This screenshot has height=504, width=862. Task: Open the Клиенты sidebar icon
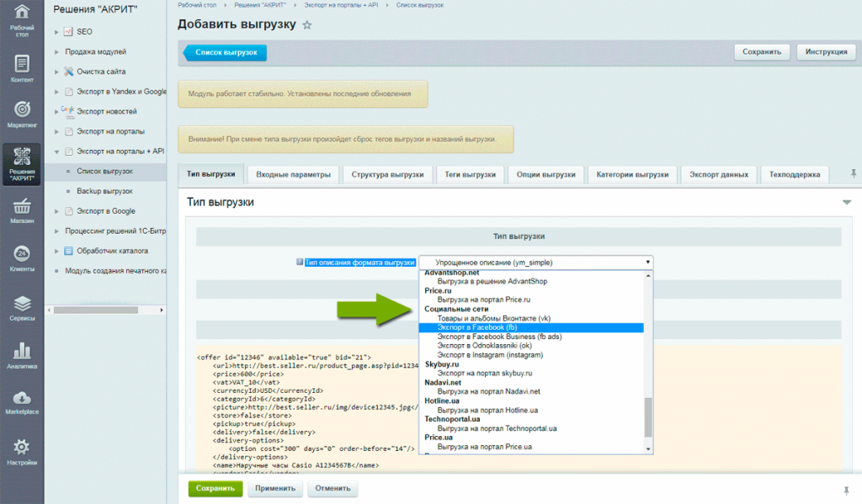point(22,258)
